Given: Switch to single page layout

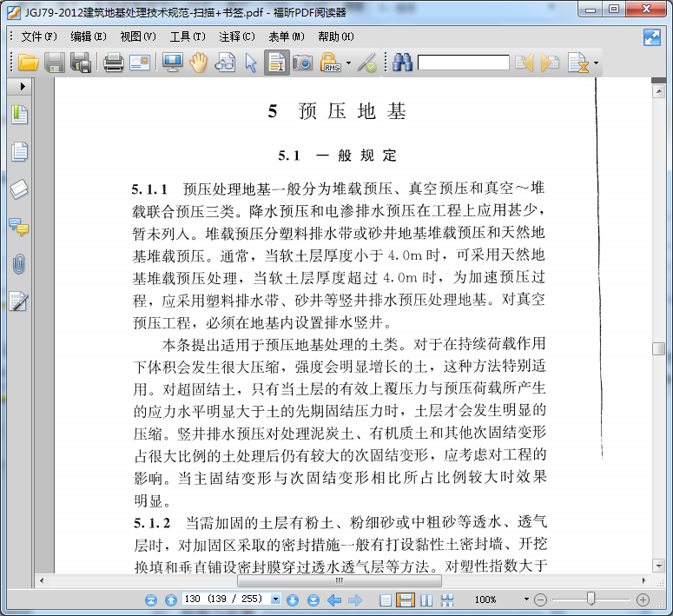Looking at the screenshot, I should point(386,600).
